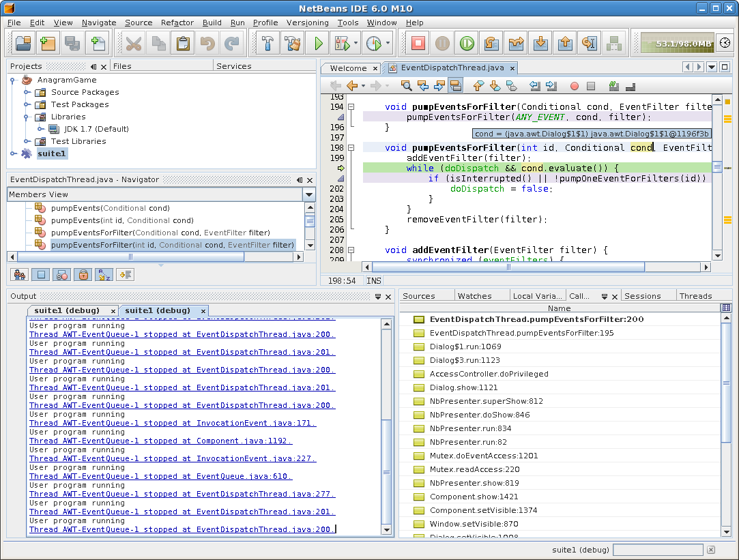Click the Find Next Occurrence icon
This screenshot has height=560, width=739.
point(439,86)
